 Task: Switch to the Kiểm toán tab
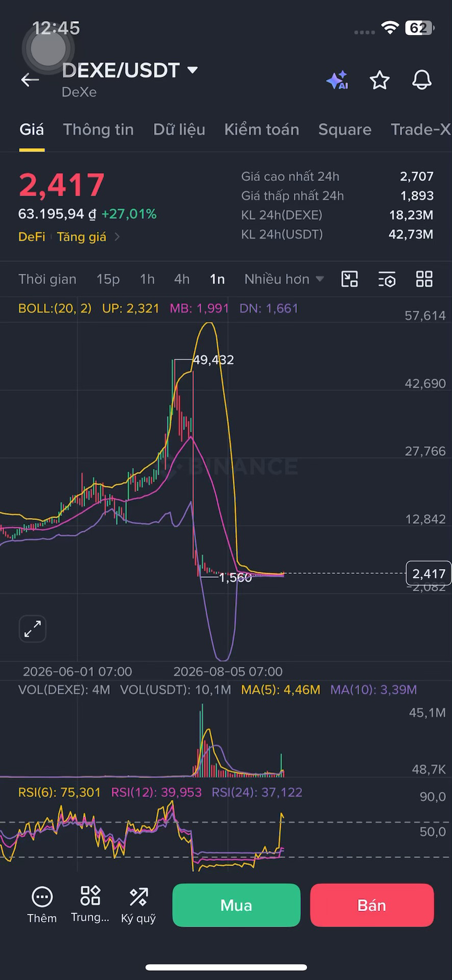[x=262, y=130]
